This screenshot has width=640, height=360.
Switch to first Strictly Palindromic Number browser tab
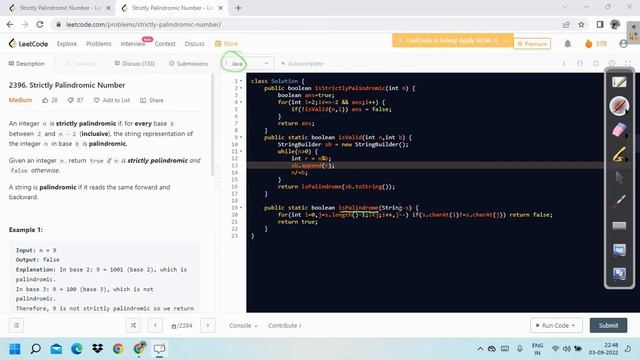(x=59, y=8)
